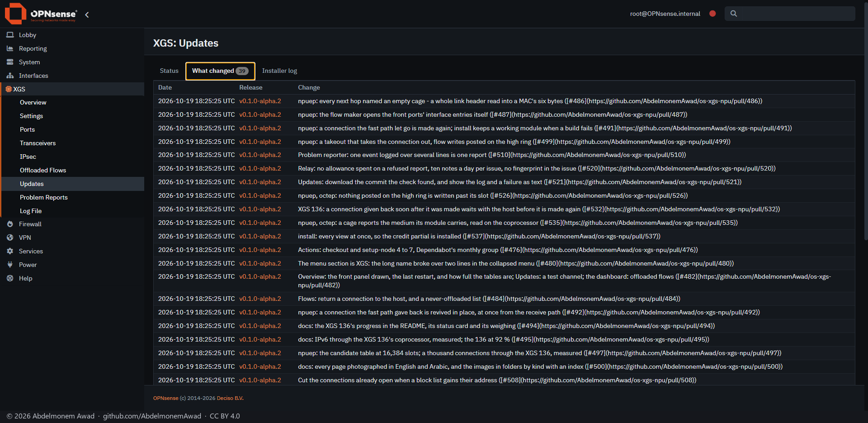
Task: Click the OPNsense logo
Action: click(x=41, y=14)
